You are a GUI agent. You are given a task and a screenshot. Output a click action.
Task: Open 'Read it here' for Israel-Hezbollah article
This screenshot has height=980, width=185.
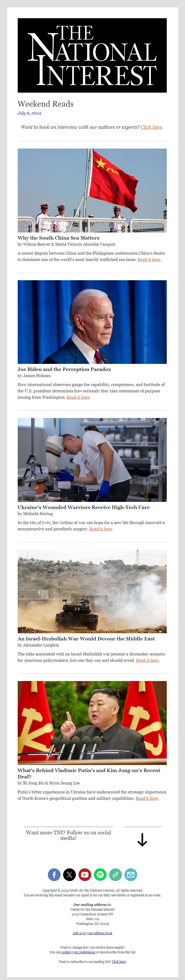(147, 660)
